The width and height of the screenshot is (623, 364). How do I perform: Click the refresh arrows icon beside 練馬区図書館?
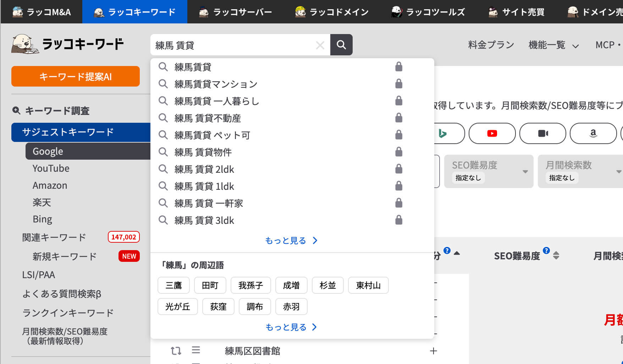tap(176, 351)
